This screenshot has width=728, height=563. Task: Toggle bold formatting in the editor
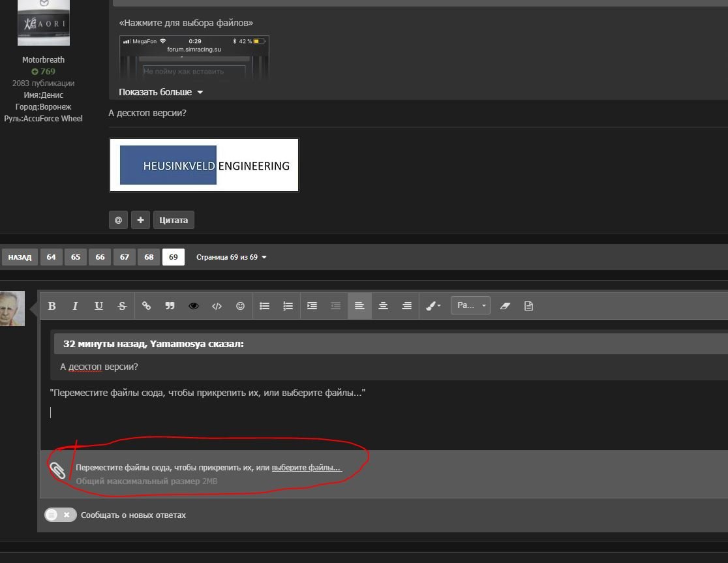52,306
